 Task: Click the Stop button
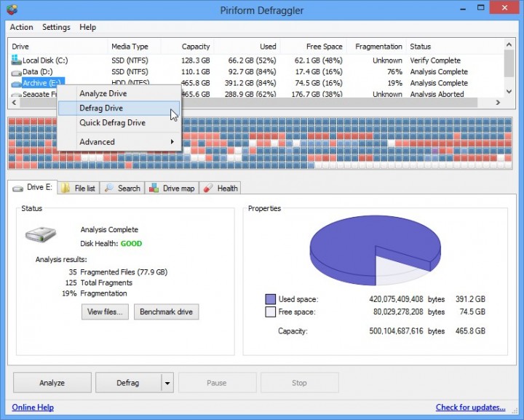(x=299, y=383)
